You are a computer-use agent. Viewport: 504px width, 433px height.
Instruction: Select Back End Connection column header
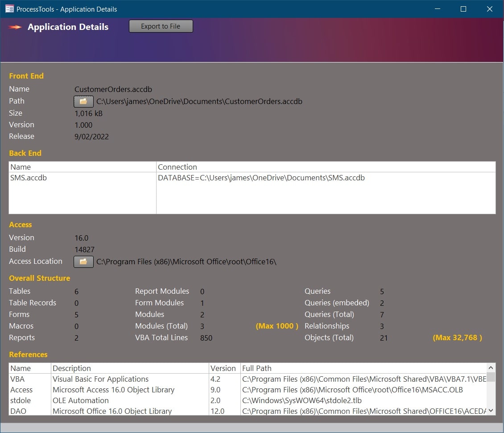[326, 167]
